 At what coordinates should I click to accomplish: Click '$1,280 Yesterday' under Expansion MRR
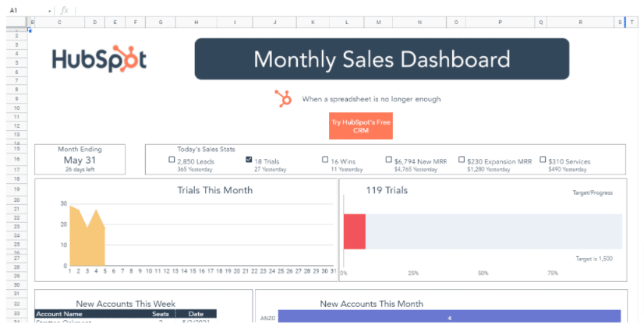click(488, 169)
